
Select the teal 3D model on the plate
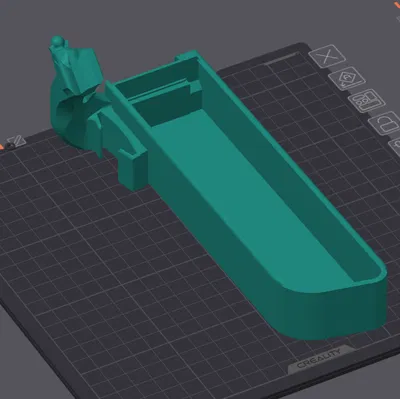click(x=233, y=187)
